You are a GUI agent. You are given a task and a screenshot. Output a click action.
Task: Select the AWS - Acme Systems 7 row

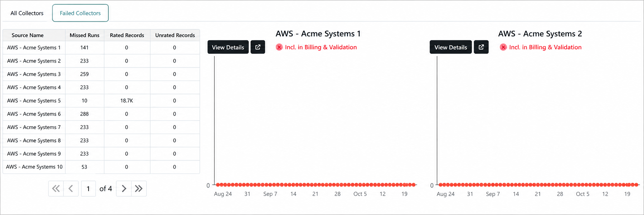101,127
